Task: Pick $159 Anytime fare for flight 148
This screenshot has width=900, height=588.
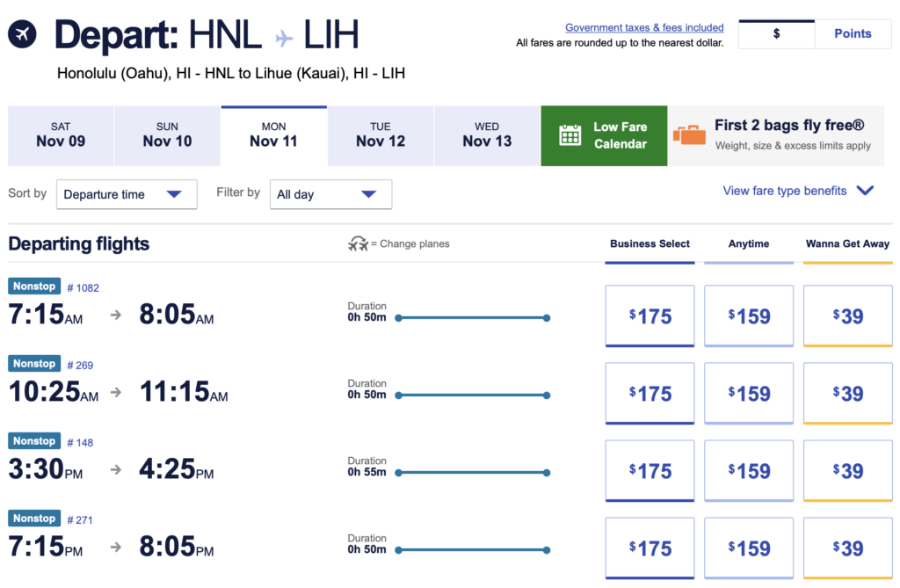Action: point(749,471)
